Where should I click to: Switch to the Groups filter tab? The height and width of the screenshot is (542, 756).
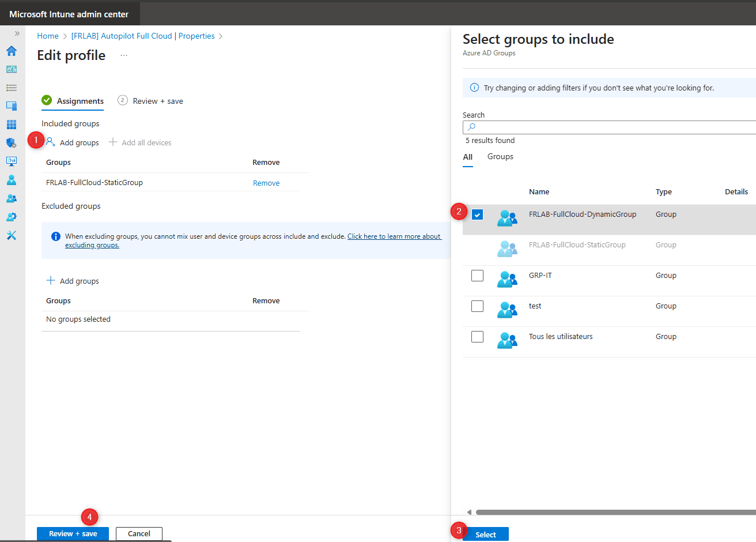pos(500,156)
